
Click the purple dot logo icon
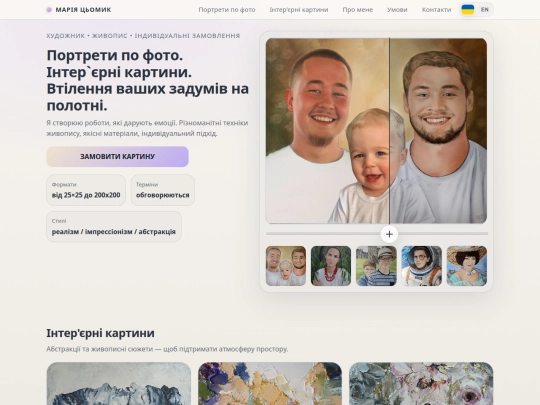coord(49,10)
